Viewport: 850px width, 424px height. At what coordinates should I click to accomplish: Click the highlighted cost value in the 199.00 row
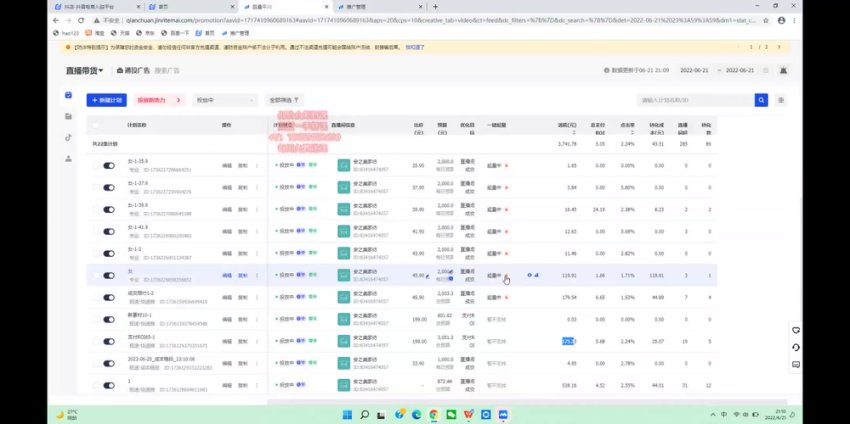coord(568,341)
